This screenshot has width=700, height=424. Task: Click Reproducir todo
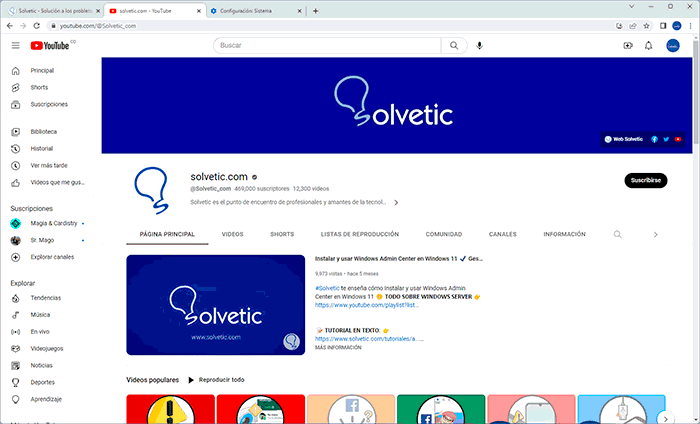(217, 380)
